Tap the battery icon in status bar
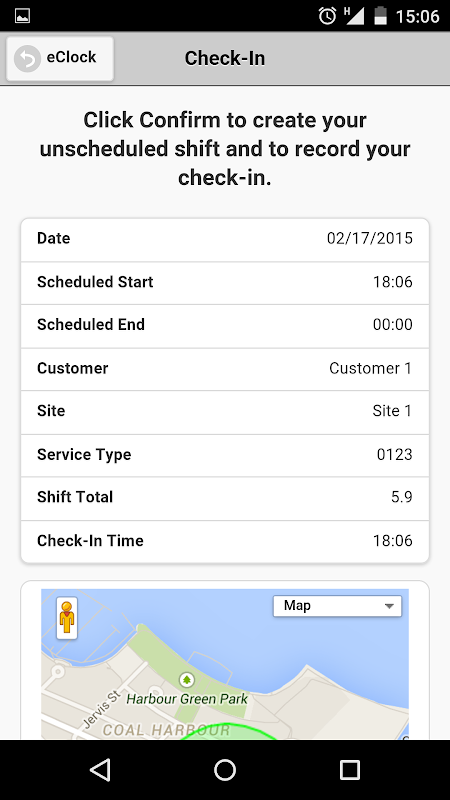Image resolution: width=450 pixels, height=800 pixels. click(381, 16)
